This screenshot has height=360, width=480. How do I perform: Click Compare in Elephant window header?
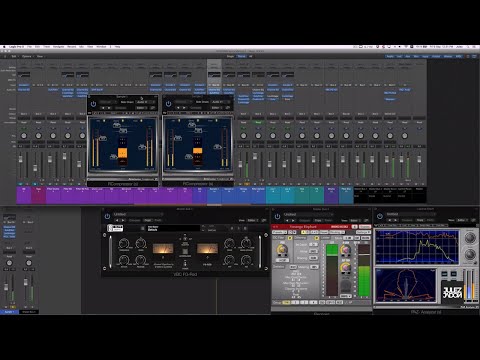(305, 220)
